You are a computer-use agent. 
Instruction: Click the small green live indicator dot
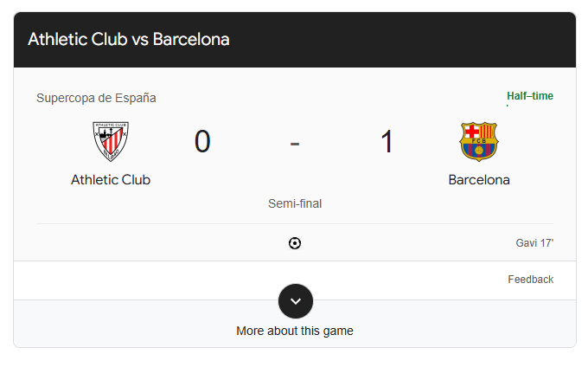(508, 106)
